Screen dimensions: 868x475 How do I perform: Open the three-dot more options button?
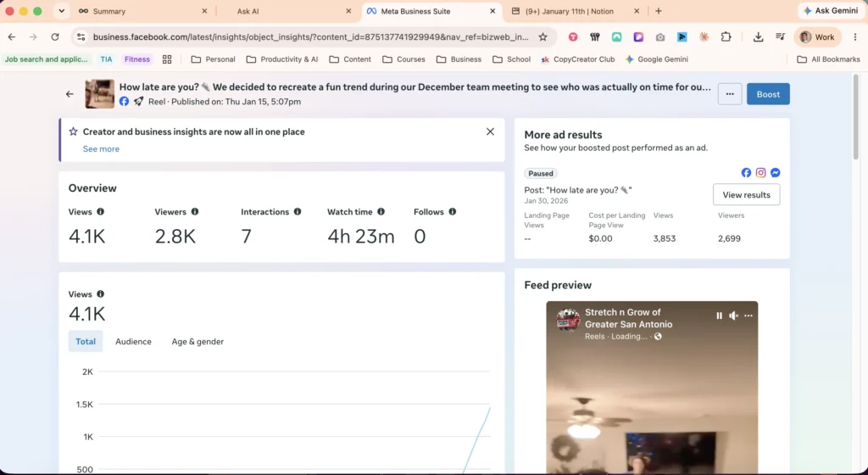(x=730, y=94)
